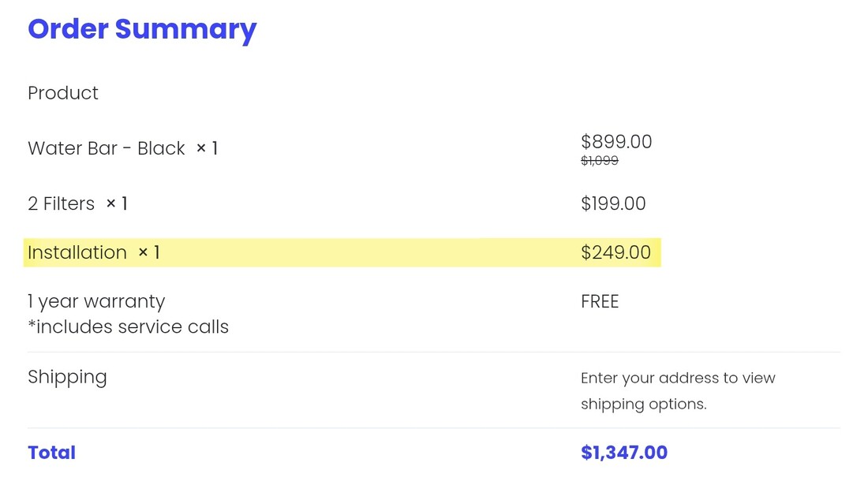Viewport: 868px width, 485px height.
Task: Click the Product column label
Action: coord(63,93)
